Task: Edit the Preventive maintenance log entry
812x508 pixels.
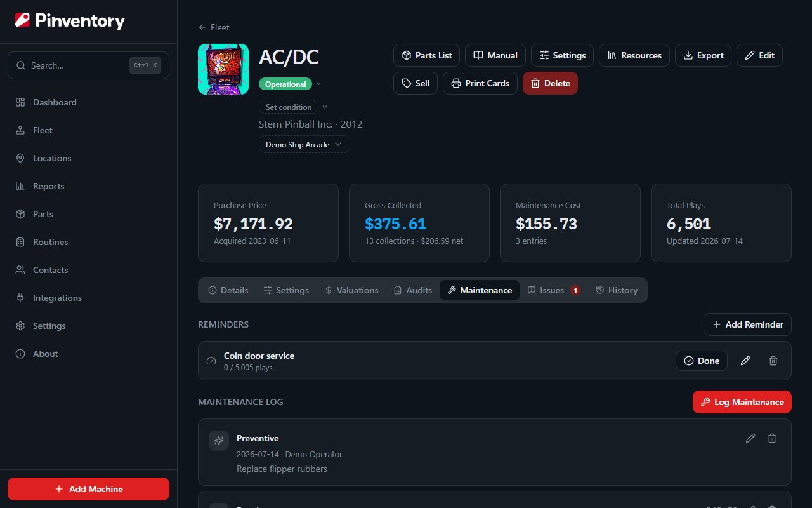Action: 750,438
